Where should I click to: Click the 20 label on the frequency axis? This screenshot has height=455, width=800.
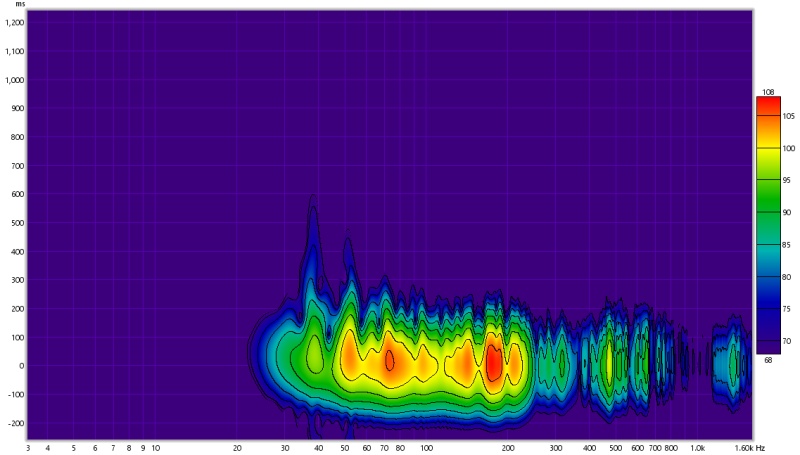237,447
